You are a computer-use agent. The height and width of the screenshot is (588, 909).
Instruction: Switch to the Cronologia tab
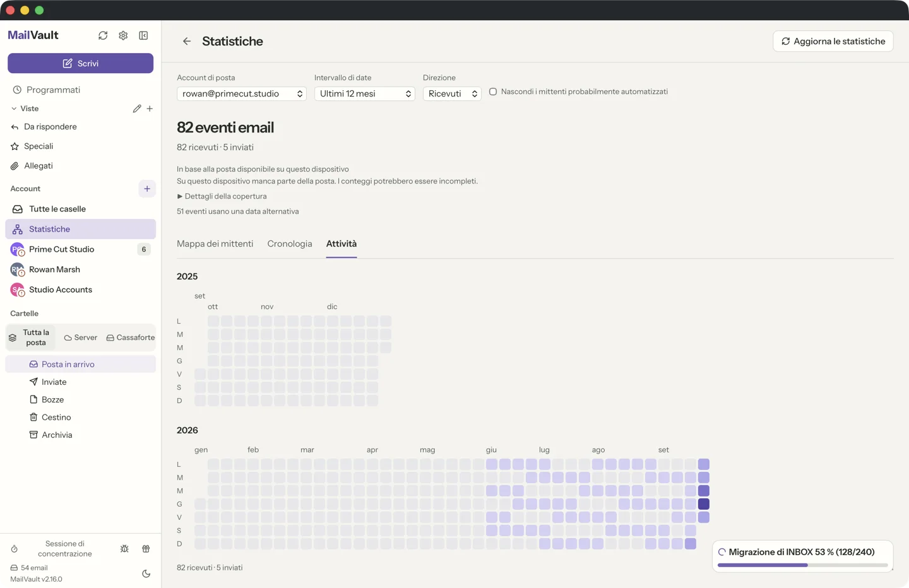[290, 244]
